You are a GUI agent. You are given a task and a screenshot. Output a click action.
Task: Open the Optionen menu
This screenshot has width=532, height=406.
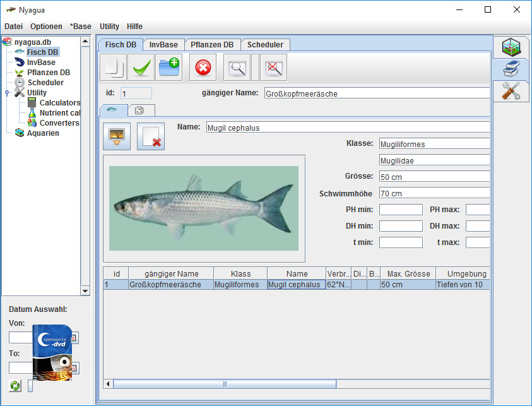[46, 27]
